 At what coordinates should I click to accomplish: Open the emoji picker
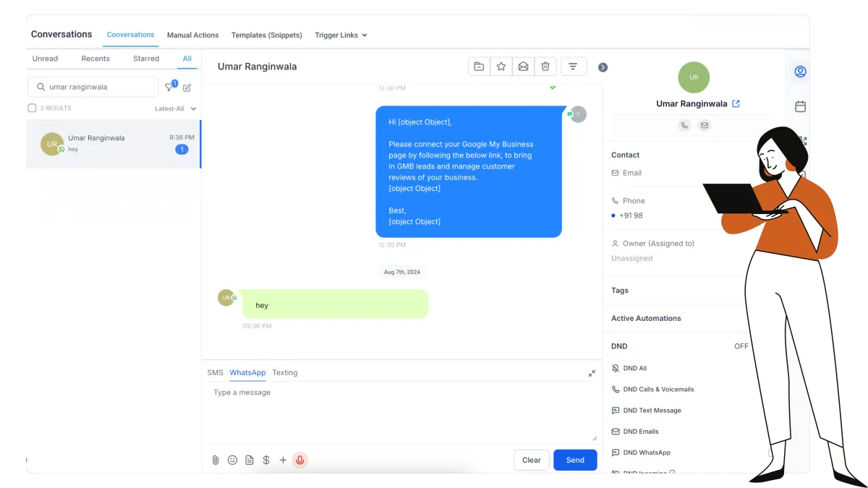pos(232,460)
